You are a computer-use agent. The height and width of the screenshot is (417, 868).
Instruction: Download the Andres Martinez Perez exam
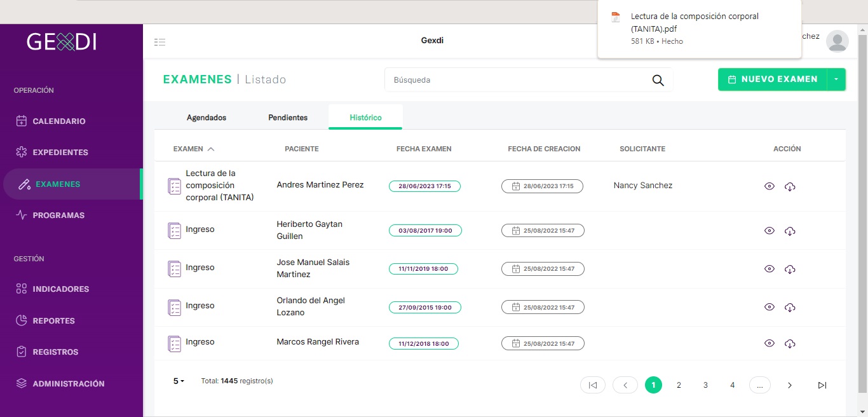[790, 186]
